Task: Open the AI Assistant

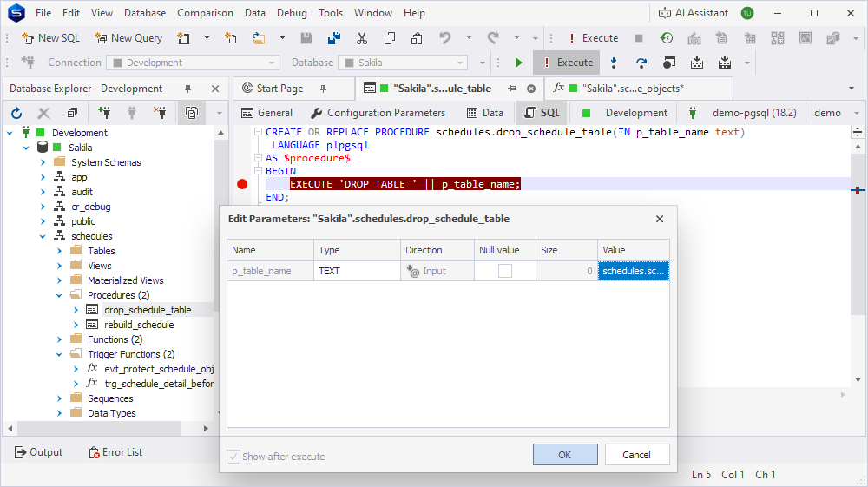Action: 694,13
